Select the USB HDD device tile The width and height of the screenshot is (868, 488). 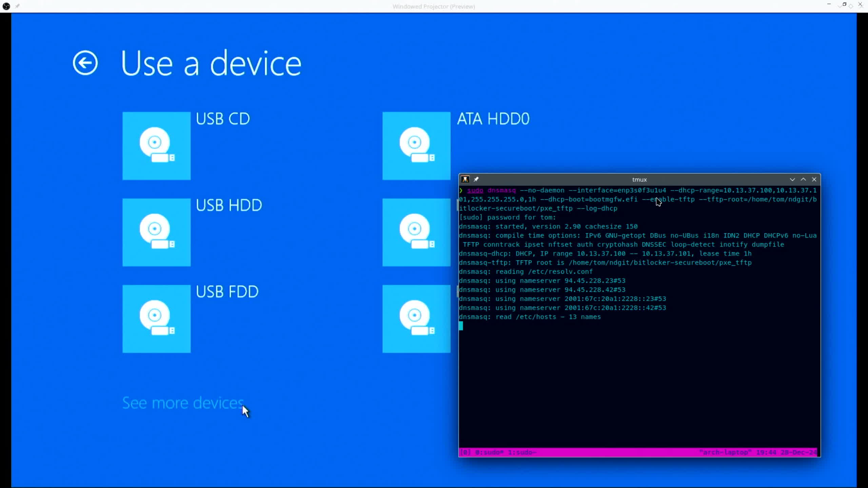point(156,232)
